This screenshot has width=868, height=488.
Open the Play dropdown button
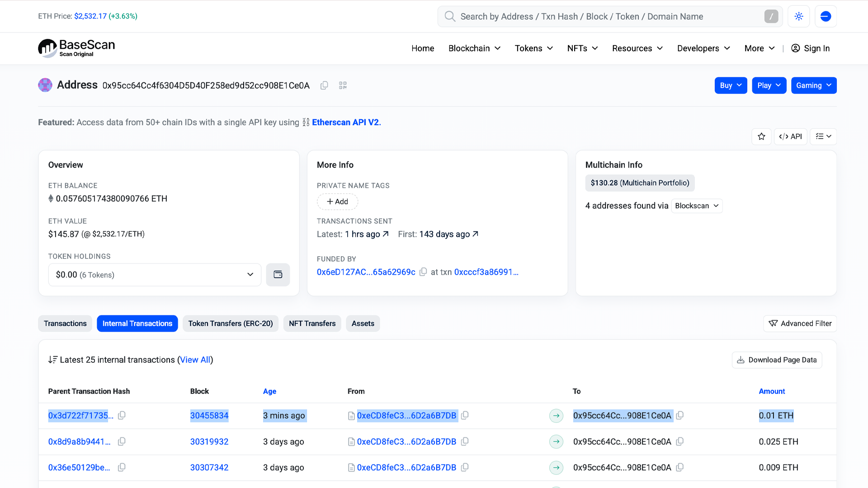coord(769,85)
